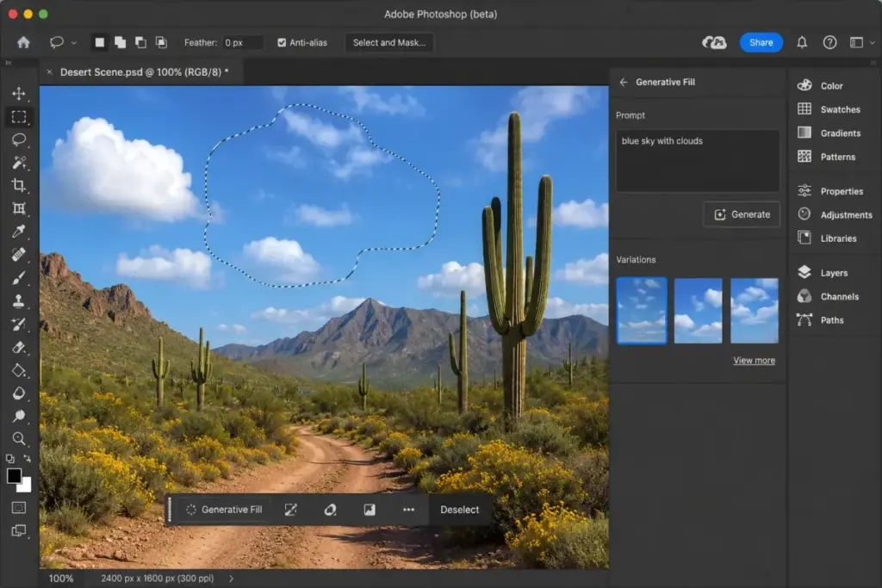Open the workspace layout dropdown
Image resolution: width=882 pixels, height=588 pixels.
coord(861,43)
